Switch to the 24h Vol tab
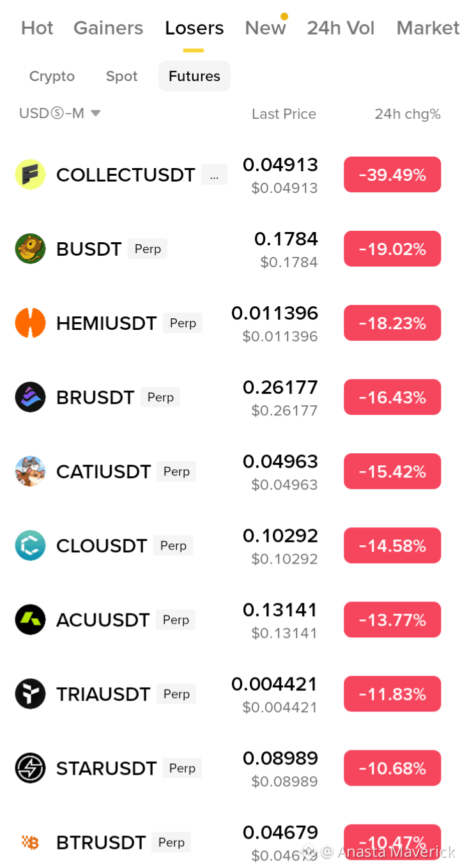The width and height of the screenshot is (460, 868). coord(341,28)
